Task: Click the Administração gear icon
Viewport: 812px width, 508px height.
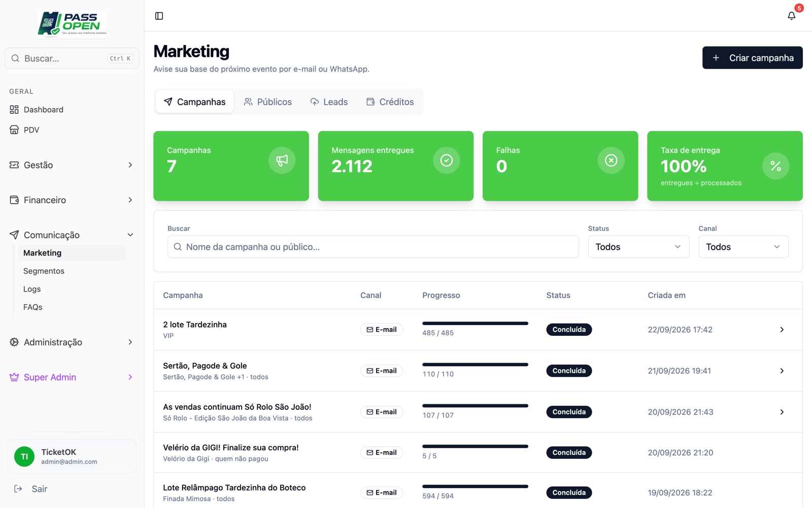Action: [x=14, y=342]
